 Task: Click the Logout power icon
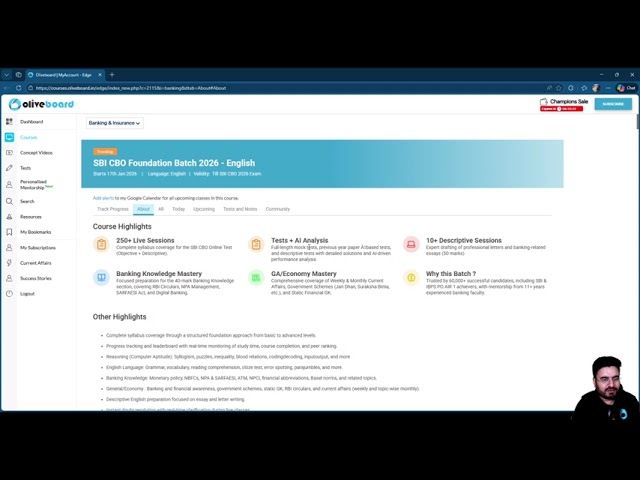9,293
